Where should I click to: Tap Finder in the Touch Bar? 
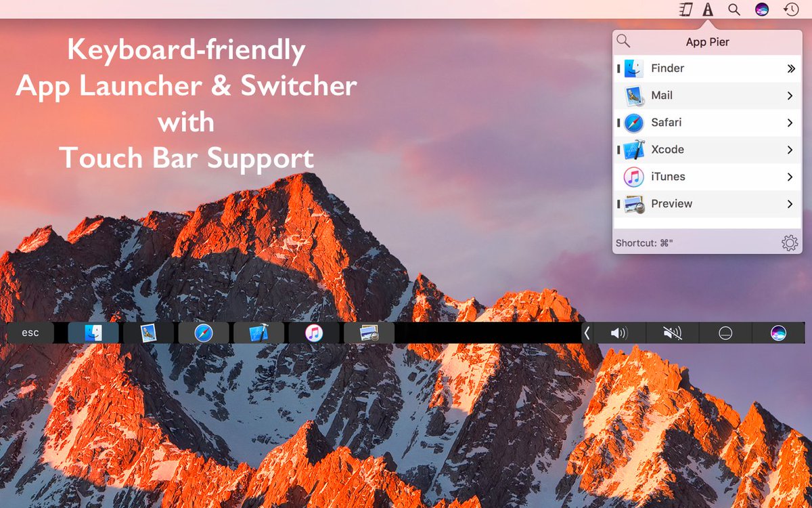(x=93, y=333)
